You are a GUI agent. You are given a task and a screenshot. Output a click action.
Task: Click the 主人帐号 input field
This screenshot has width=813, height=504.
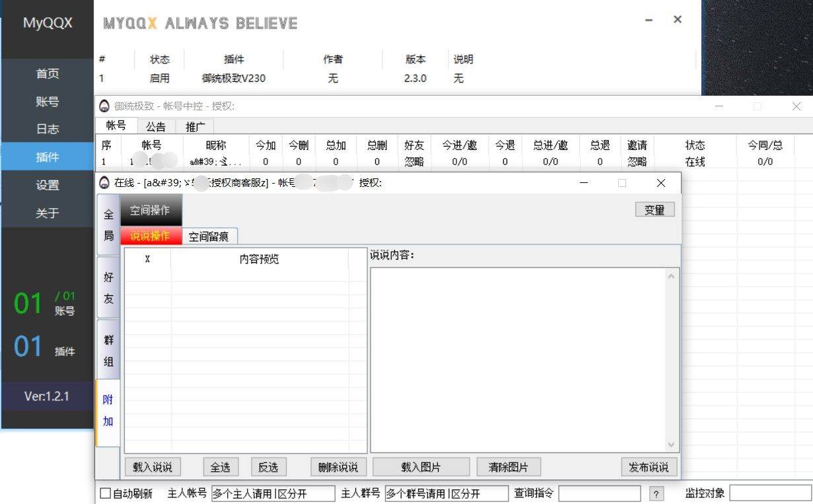(x=273, y=493)
